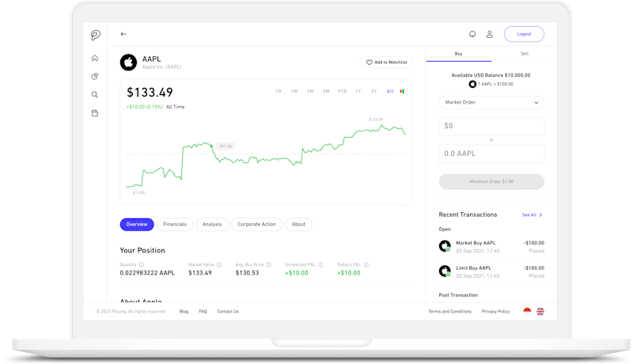Switch language to Indonesian flag
The image size is (633, 364).
(x=527, y=311)
